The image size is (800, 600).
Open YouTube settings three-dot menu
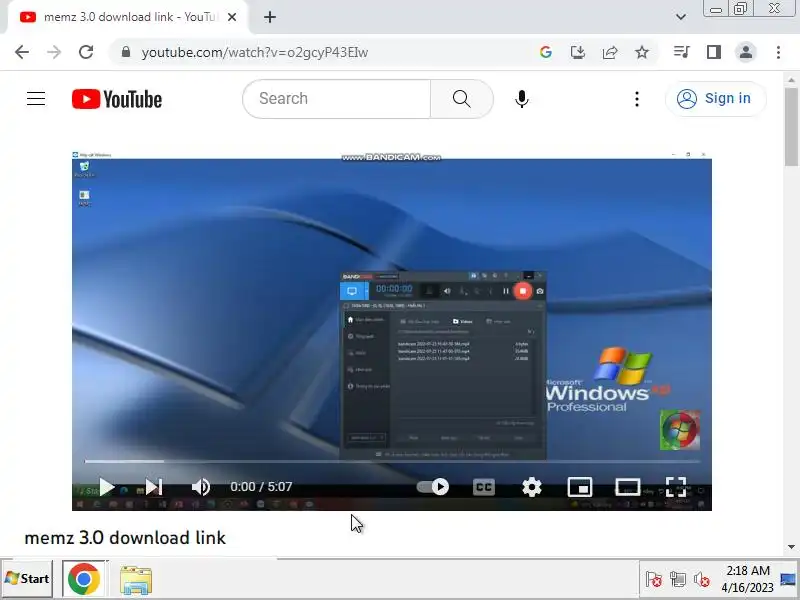pos(637,99)
